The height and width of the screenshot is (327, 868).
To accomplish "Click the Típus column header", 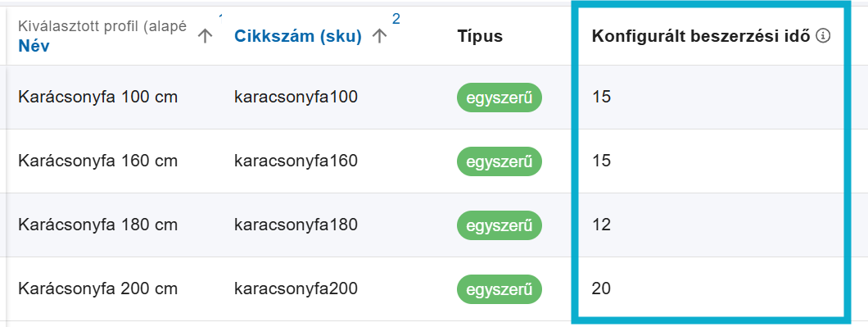I will pyautogui.click(x=480, y=37).
